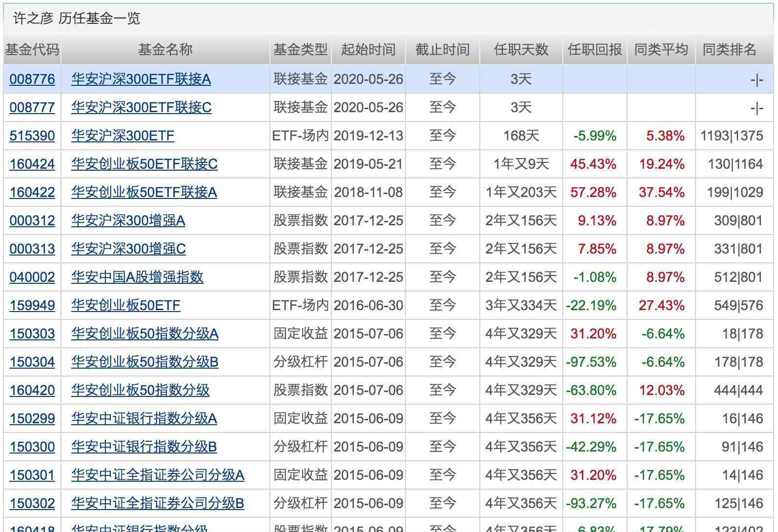Open fund code link 515390

(x=32, y=136)
